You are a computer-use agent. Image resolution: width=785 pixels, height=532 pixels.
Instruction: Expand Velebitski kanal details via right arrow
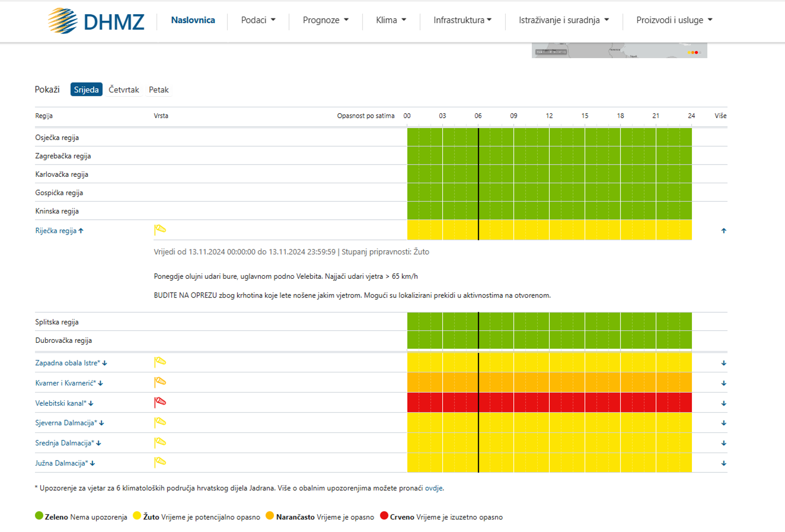coord(723,403)
